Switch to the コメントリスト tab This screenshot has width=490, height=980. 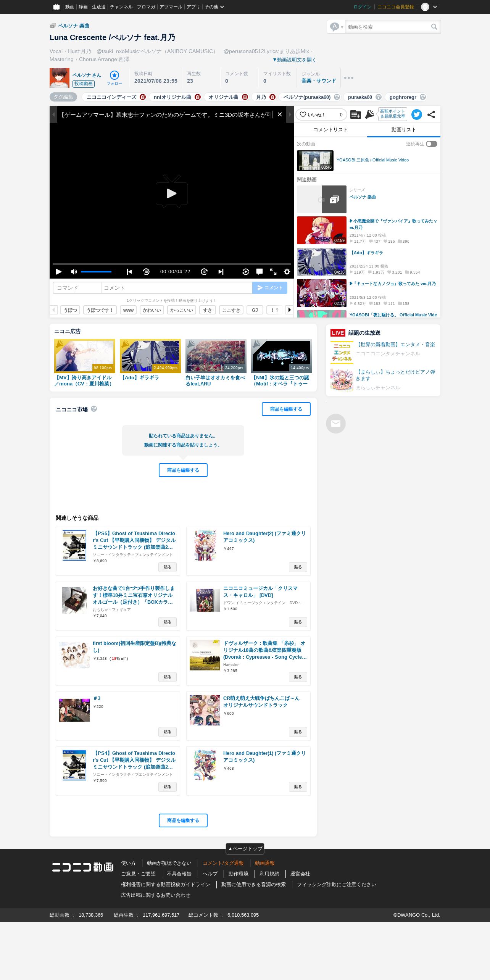coord(330,130)
